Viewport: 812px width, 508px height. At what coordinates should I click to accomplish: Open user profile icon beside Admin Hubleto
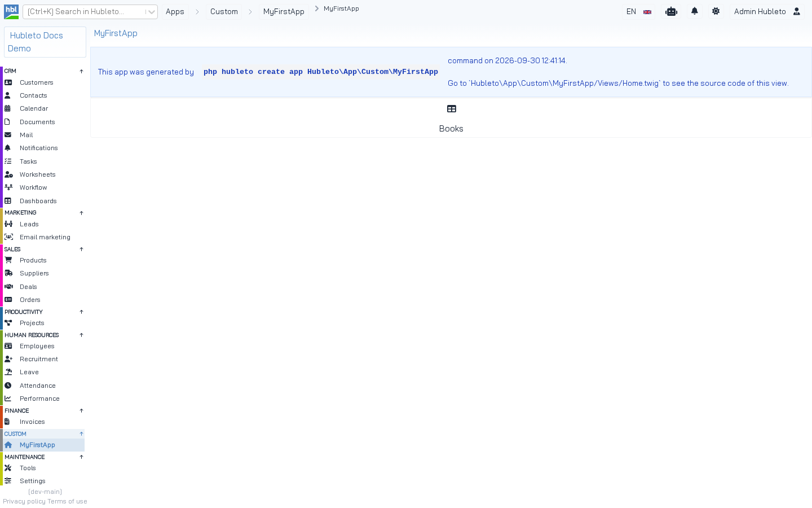click(x=797, y=11)
